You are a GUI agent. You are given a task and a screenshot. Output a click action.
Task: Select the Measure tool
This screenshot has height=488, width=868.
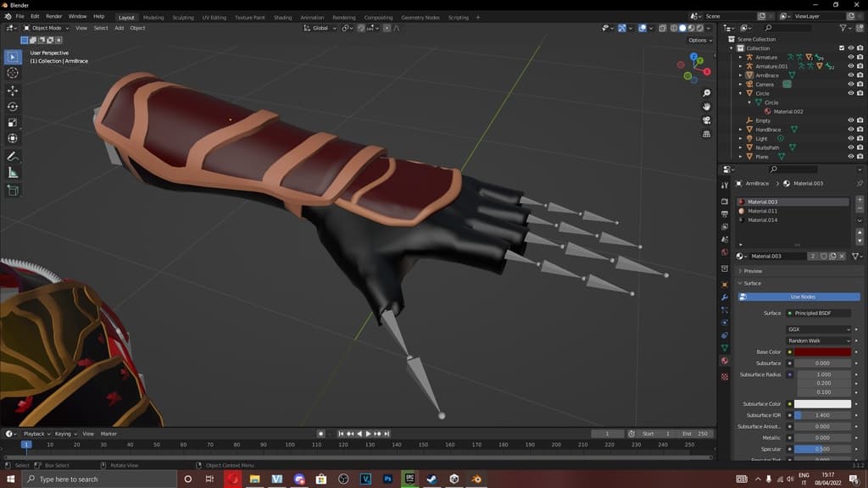[x=13, y=173]
